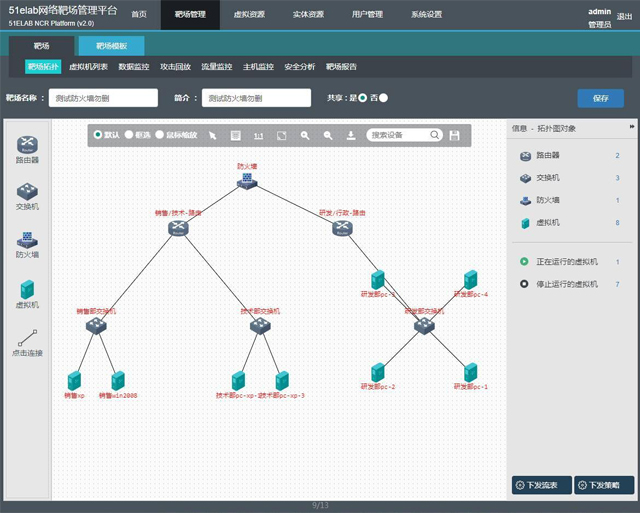Screen dimensions: 640x513
Task: Switch to the 靶场模板 tab
Action: (x=111, y=46)
